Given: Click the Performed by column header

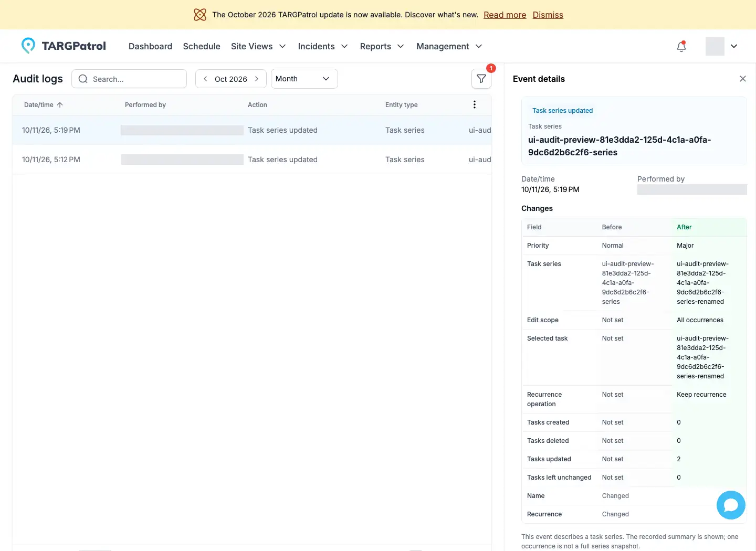Looking at the screenshot, I should tap(145, 105).
